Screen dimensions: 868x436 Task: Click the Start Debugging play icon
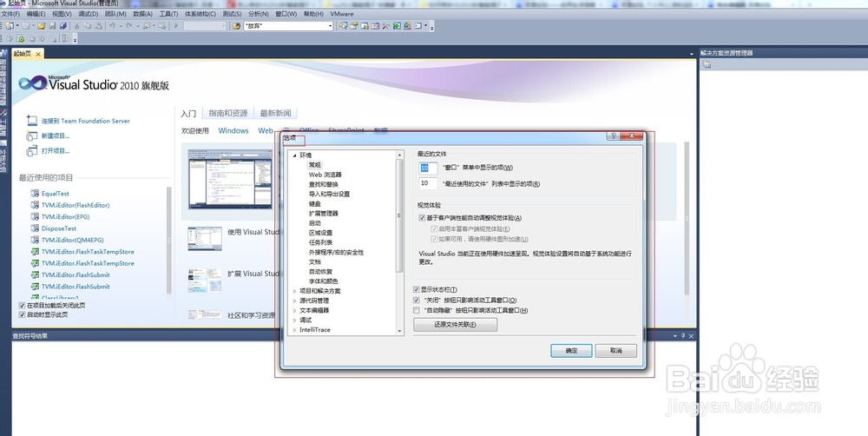point(176,25)
